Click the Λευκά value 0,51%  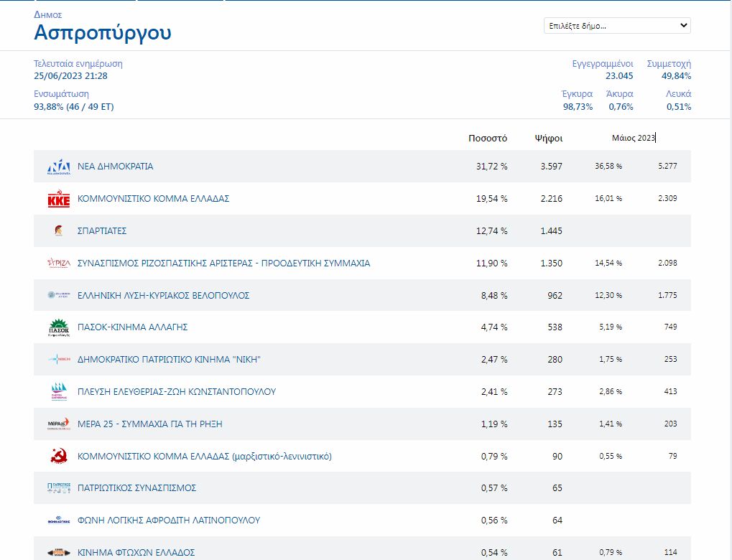[x=679, y=106]
